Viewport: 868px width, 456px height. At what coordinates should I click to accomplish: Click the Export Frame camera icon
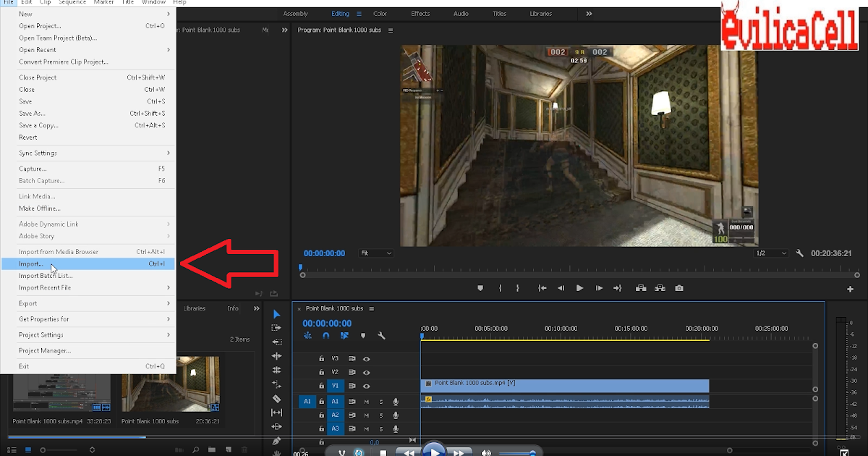[x=678, y=288]
